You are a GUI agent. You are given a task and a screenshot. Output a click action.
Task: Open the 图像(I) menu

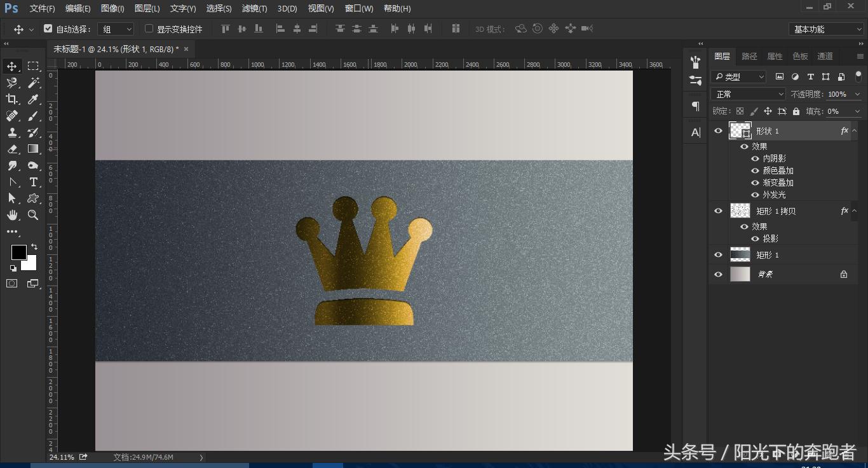click(113, 9)
